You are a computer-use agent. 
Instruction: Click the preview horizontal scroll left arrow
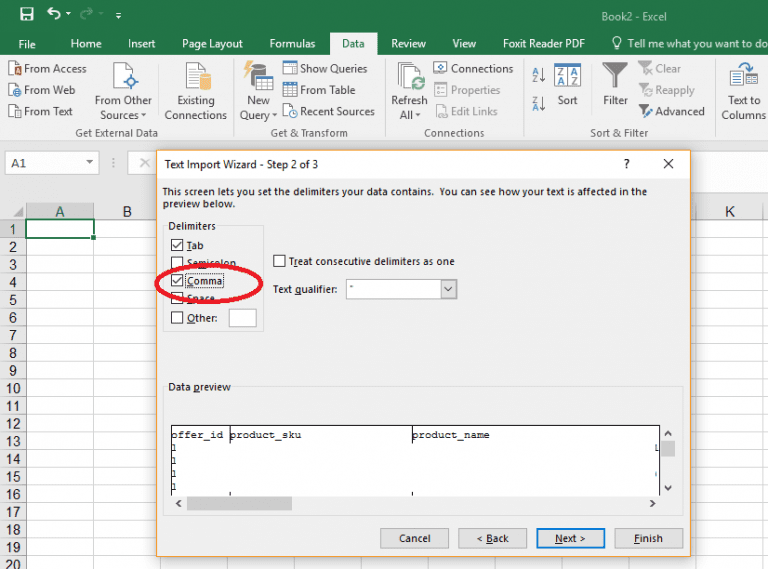[x=179, y=503]
